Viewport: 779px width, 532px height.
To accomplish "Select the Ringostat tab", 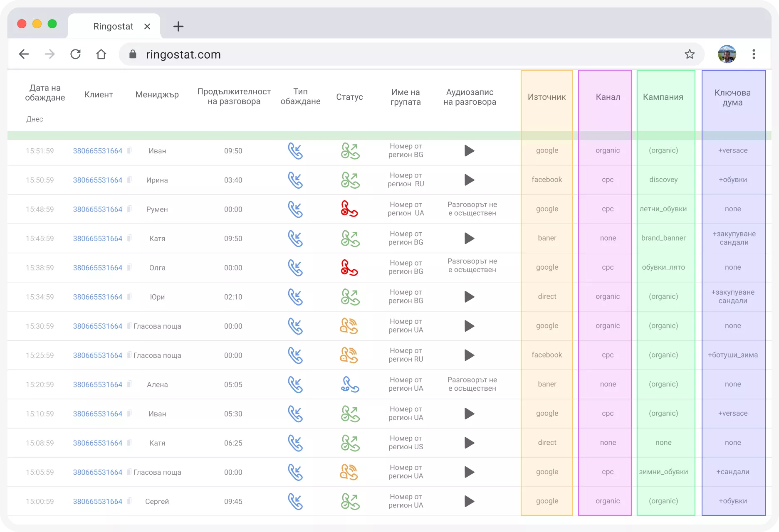I will pyautogui.click(x=114, y=26).
